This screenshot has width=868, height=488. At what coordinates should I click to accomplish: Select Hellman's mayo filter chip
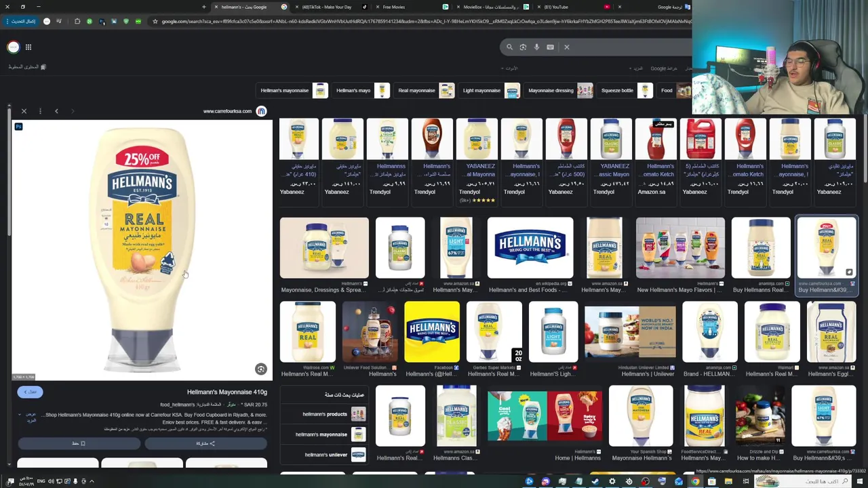point(363,91)
